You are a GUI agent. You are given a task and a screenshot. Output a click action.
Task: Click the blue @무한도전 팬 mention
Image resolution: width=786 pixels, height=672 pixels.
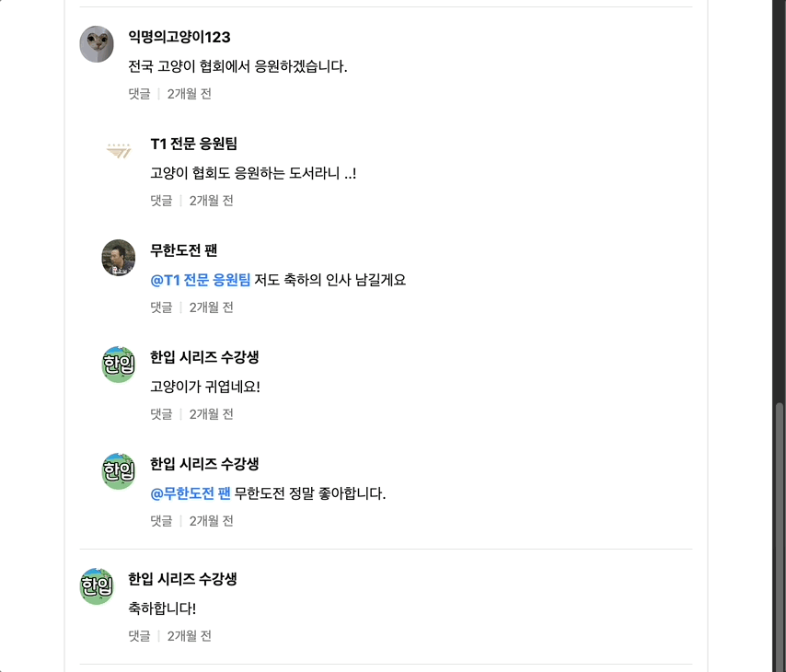point(191,493)
